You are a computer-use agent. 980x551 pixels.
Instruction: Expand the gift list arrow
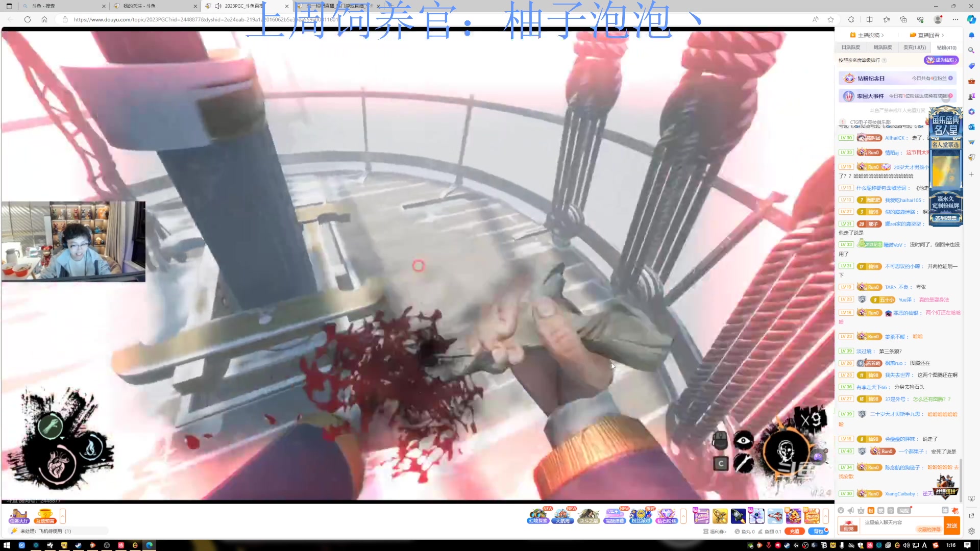825,516
